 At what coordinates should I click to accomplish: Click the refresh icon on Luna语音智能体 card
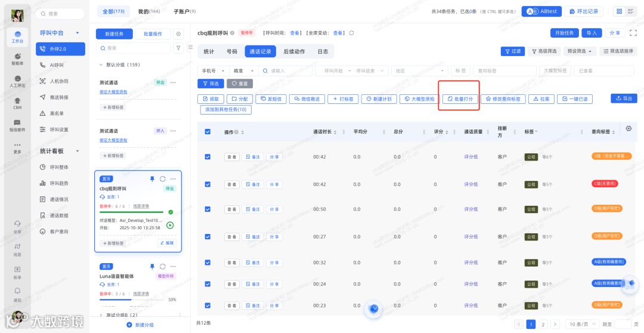tap(163, 266)
